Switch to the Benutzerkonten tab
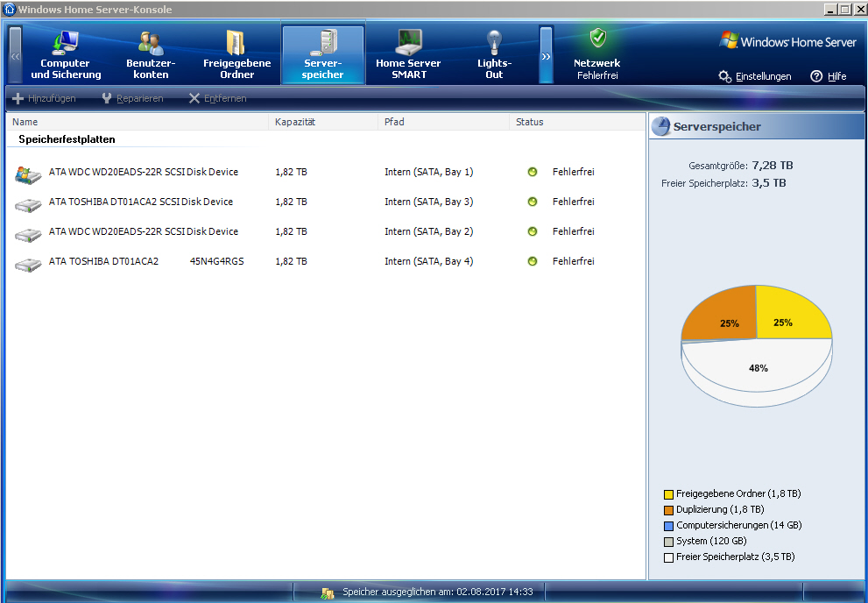 [x=151, y=56]
